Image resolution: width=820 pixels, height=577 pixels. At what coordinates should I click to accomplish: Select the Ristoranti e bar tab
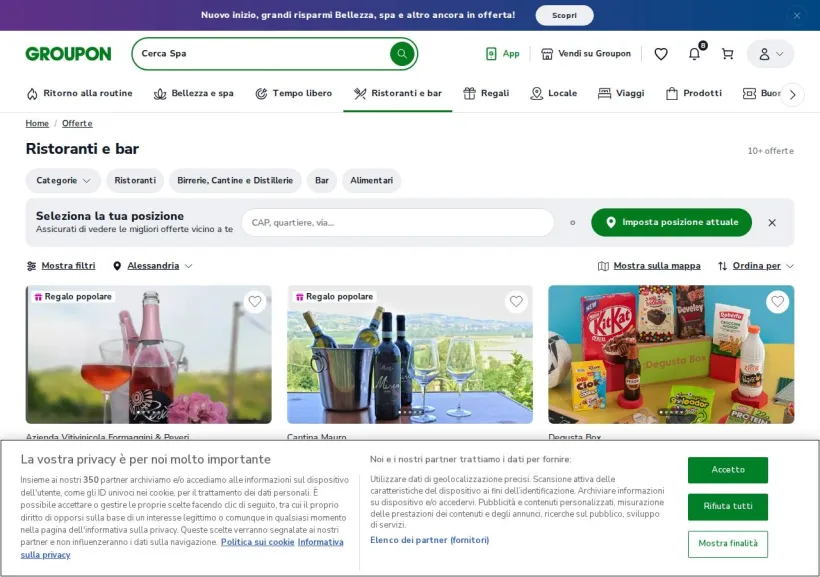(x=397, y=94)
